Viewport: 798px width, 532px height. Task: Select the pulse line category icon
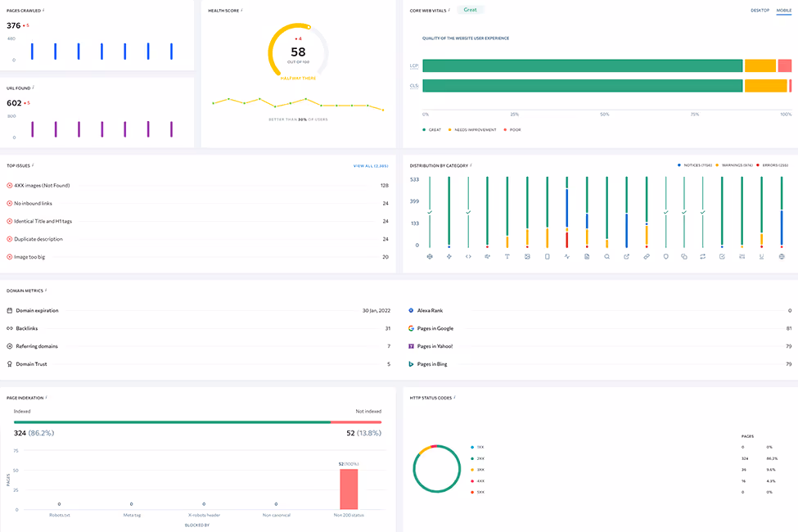click(x=567, y=256)
